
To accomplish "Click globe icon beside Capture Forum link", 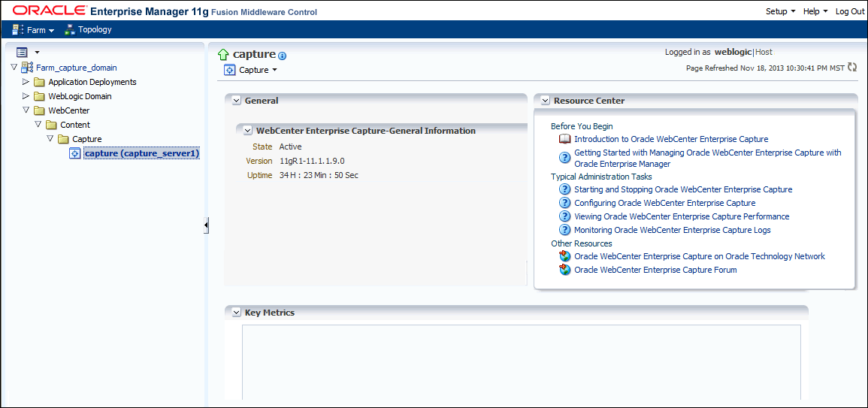I will click(x=564, y=270).
